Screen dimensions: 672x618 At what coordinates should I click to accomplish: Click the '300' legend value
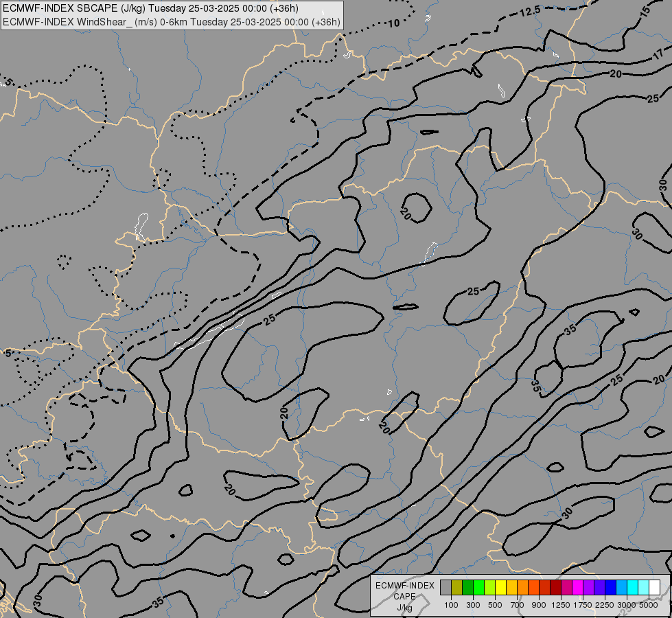click(473, 605)
